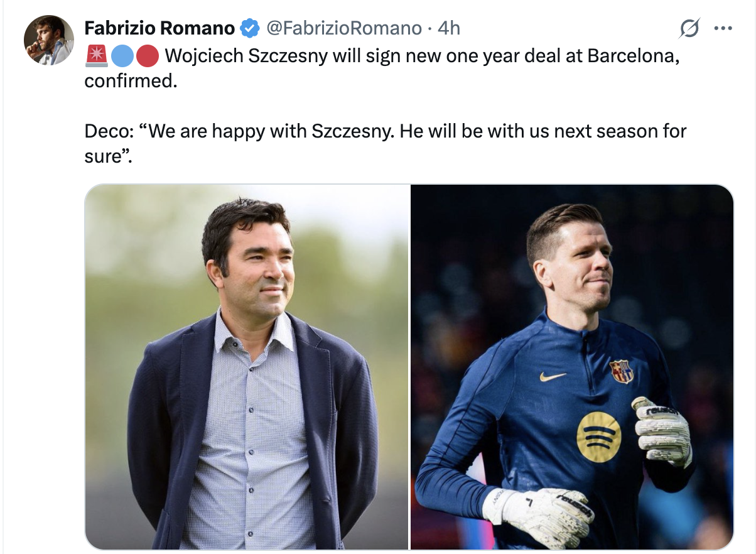
Task: Open the Grok explain-post icon
Action: click(x=689, y=29)
